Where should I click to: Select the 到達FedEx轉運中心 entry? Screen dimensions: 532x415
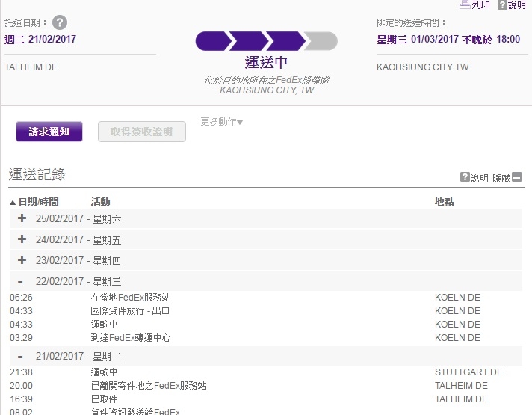(x=131, y=338)
